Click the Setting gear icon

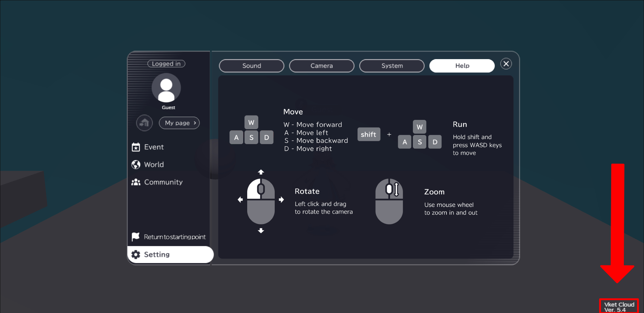tap(136, 255)
